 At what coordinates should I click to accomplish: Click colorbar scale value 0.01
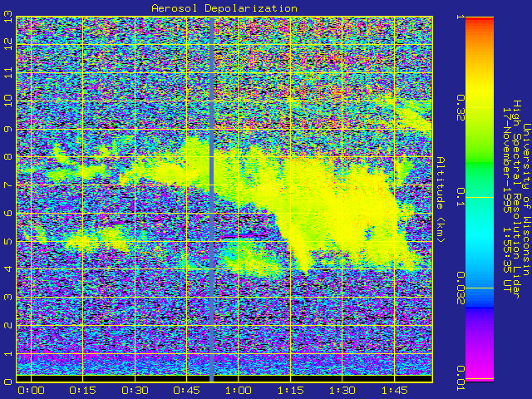(460, 379)
